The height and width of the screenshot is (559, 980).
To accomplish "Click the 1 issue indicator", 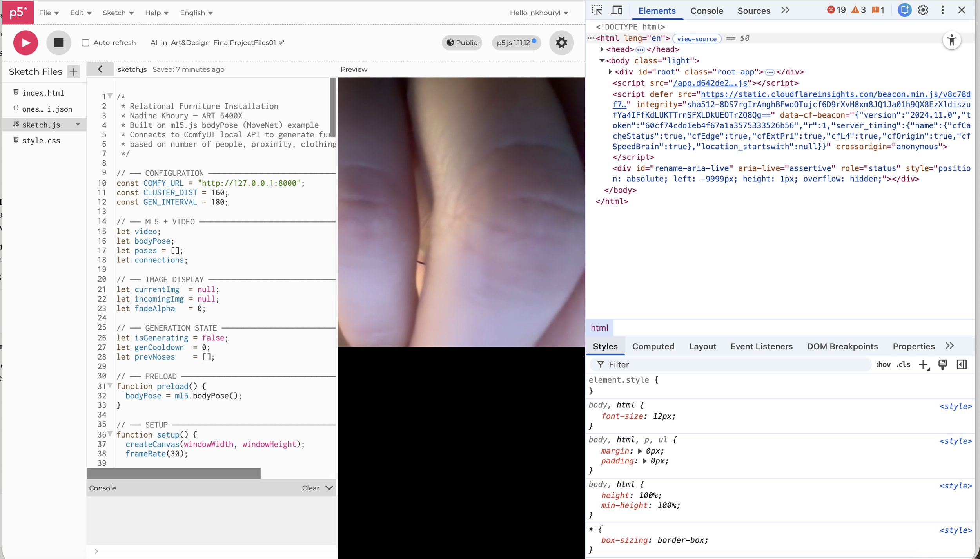I will tap(878, 10).
